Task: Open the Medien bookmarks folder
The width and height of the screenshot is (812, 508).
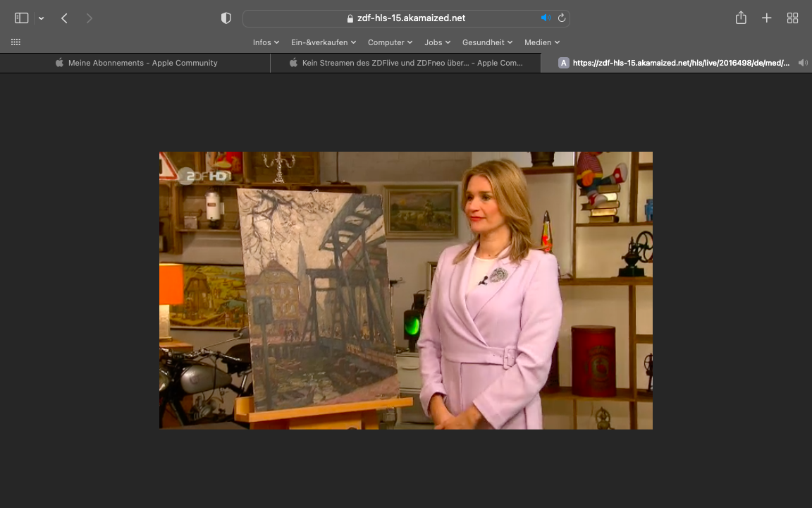Action: coord(541,42)
